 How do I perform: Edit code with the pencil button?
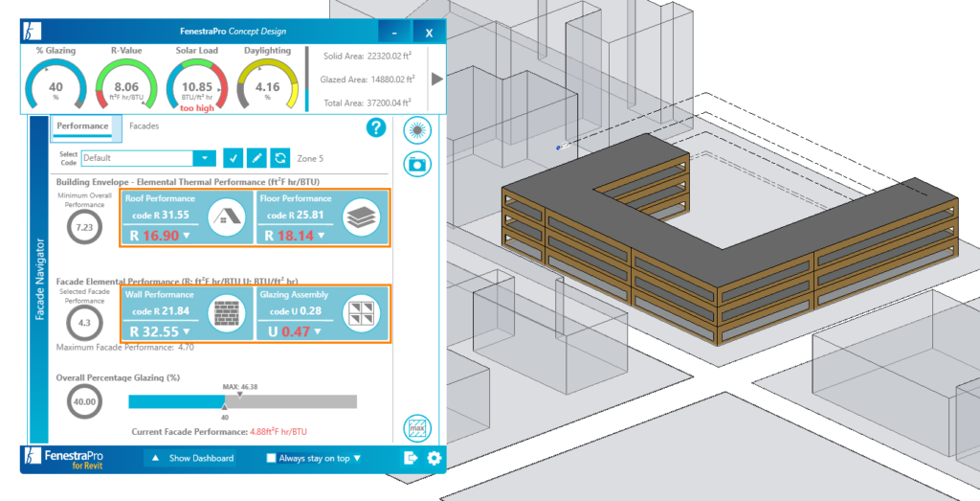click(256, 158)
